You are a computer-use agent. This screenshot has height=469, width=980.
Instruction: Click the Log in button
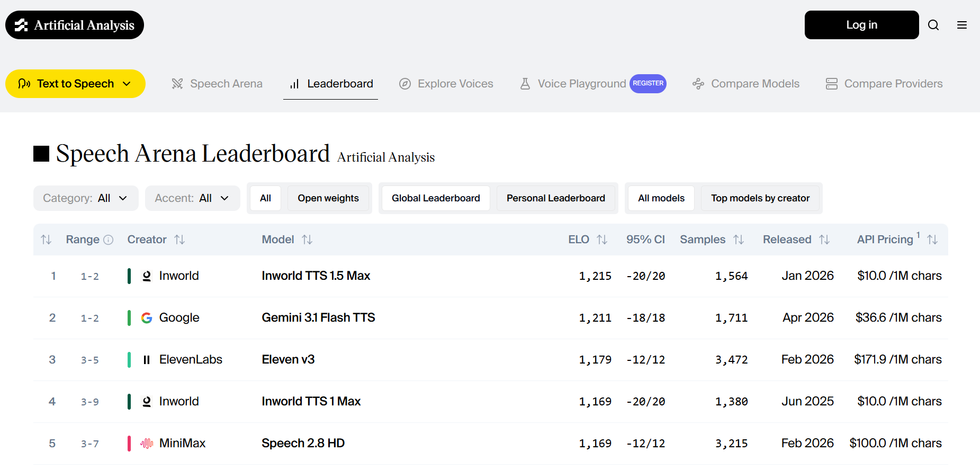pyautogui.click(x=861, y=25)
